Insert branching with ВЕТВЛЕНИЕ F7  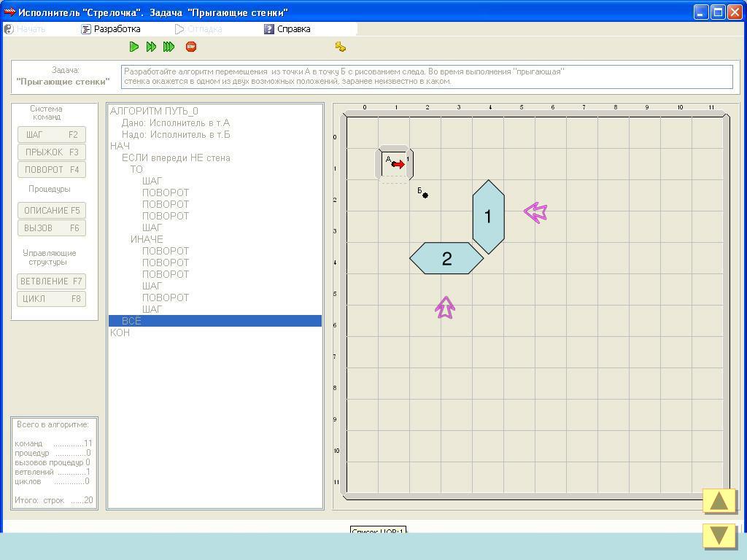[52, 281]
